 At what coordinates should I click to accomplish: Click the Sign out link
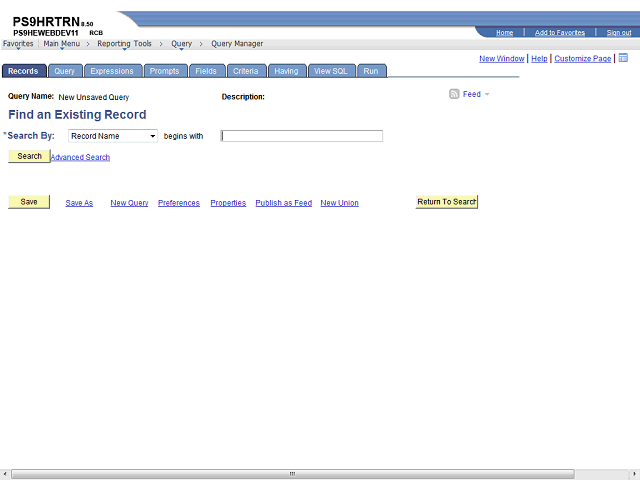(618, 33)
